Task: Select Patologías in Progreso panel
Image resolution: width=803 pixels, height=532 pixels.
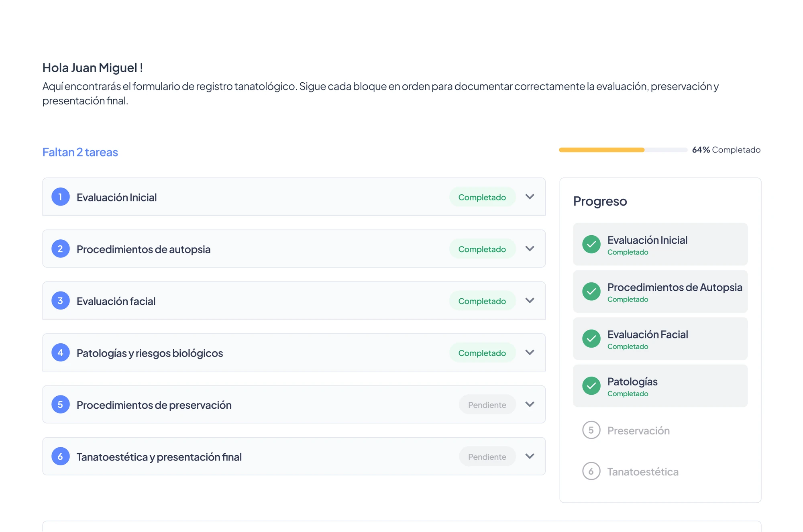Action: tap(660, 386)
